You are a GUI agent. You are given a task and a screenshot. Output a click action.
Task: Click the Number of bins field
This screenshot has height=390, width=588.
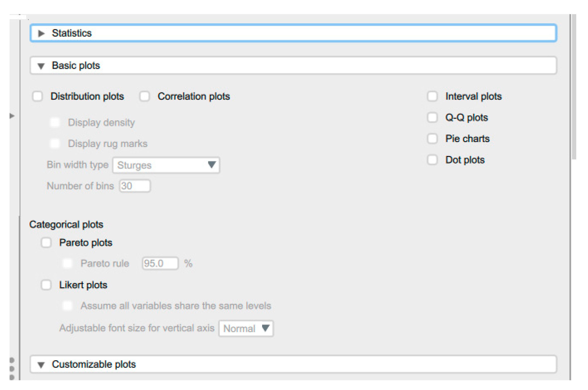[x=135, y=186]
